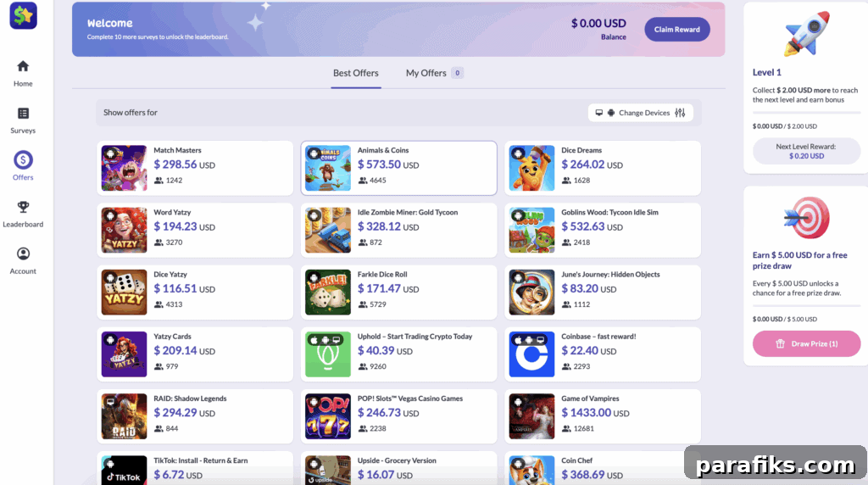This screenshot has height=485, width=868.
Task: Click the $ 0.00 USD balance text
Action: (x=598, y=23)
